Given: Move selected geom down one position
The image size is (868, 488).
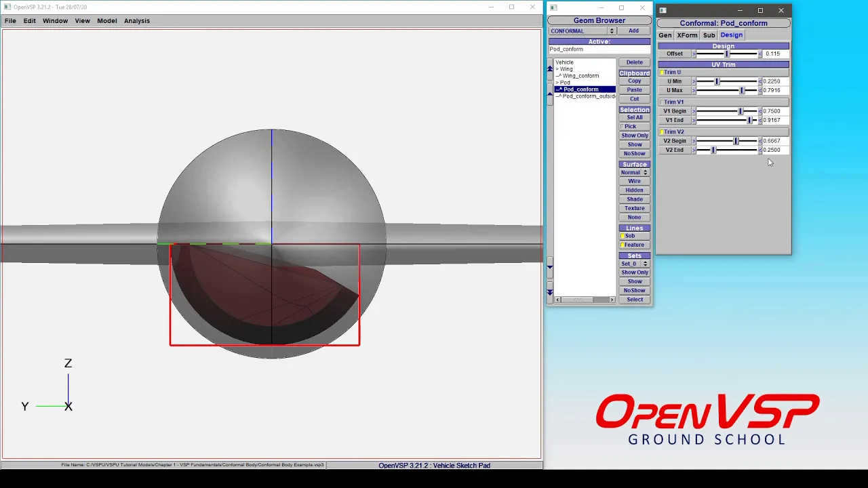Looking at the screenshot, I should 550,267.
